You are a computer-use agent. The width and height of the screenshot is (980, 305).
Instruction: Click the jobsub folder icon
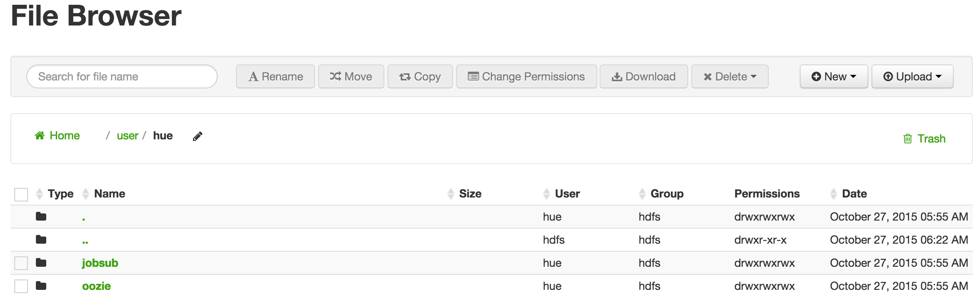point(41,263)
